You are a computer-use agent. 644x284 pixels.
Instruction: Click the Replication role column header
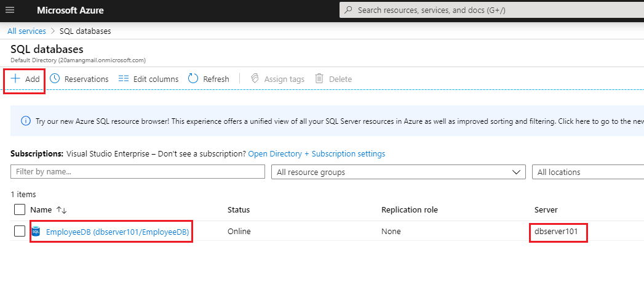click(x=410, y=210)
